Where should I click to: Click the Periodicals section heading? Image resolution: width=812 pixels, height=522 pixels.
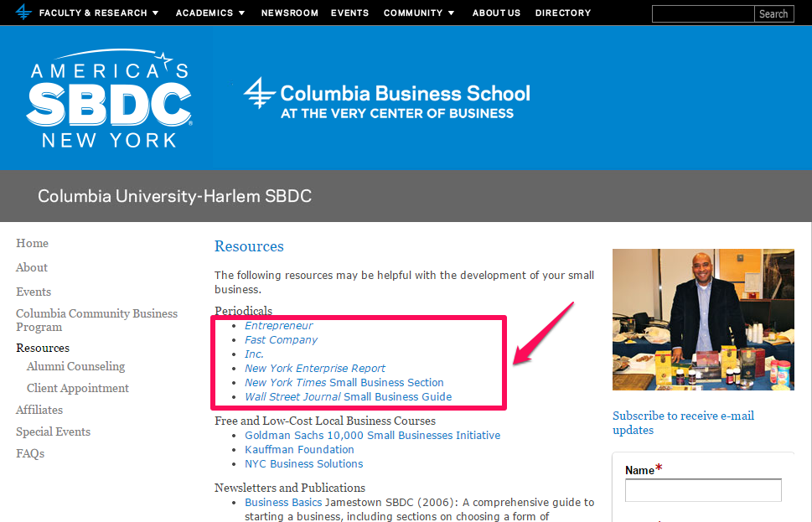[243, 311]
